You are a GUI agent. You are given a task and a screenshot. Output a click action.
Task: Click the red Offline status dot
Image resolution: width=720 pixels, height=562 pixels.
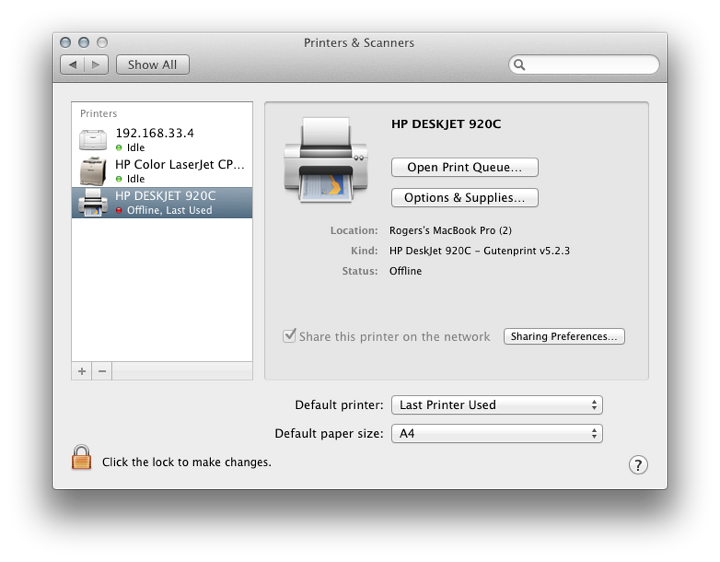[x=119, y=210]
